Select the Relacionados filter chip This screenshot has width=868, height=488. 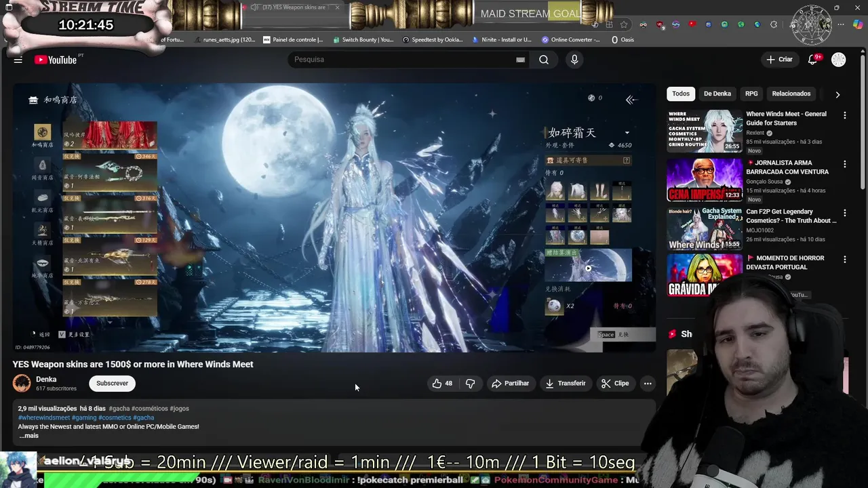[x=791, y=94]
